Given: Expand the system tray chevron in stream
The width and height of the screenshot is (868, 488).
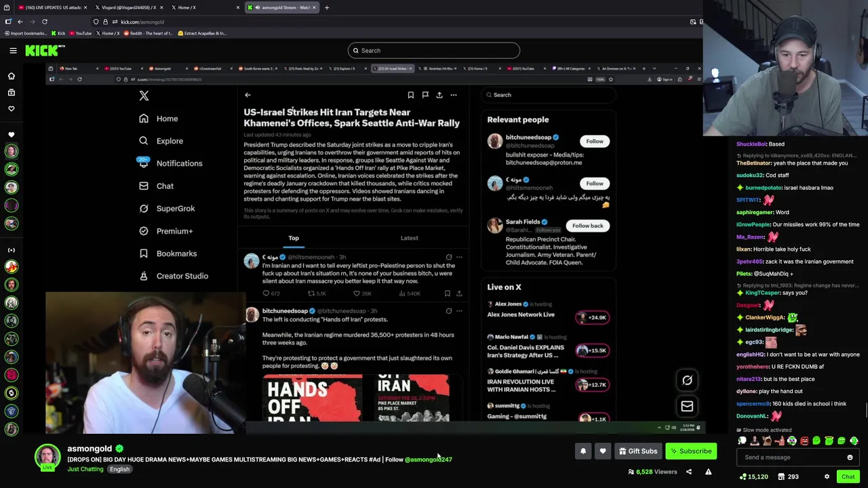Looking at the screenshot, I should (659, 428).
